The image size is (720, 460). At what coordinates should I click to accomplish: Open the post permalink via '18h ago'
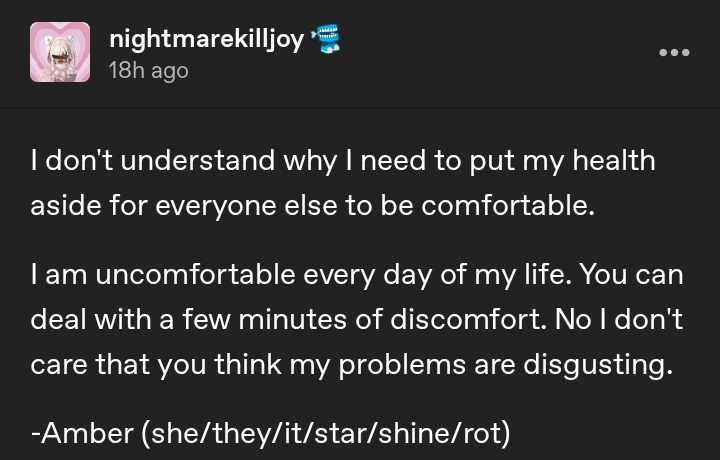pos(148,70)
